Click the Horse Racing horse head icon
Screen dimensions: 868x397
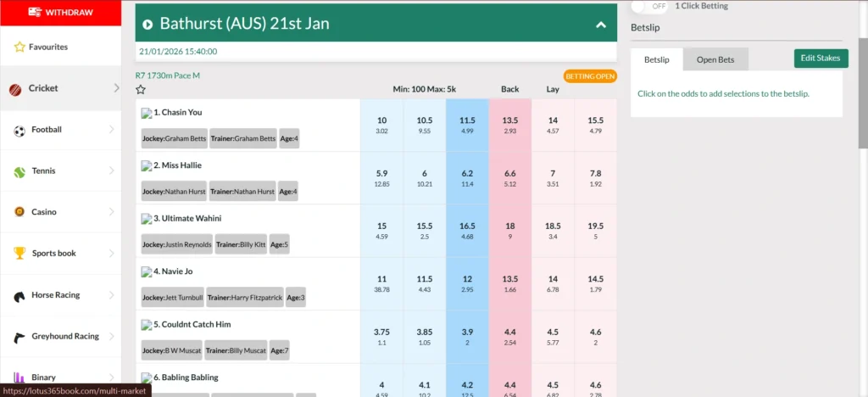click(19, 296)
